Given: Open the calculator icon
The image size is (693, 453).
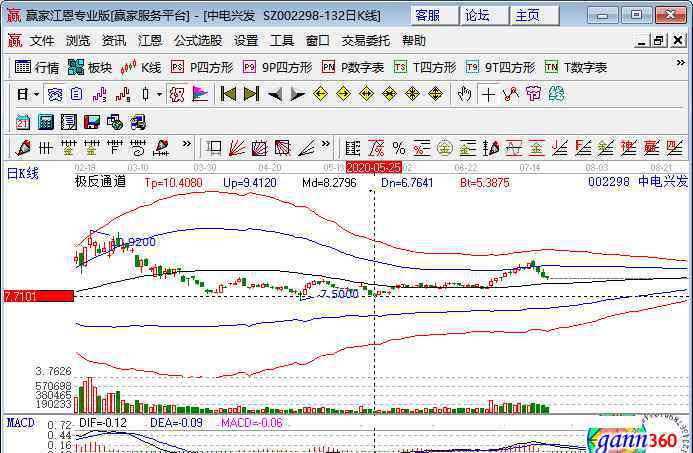Looking at the screenshot, I should coord(46,122).
